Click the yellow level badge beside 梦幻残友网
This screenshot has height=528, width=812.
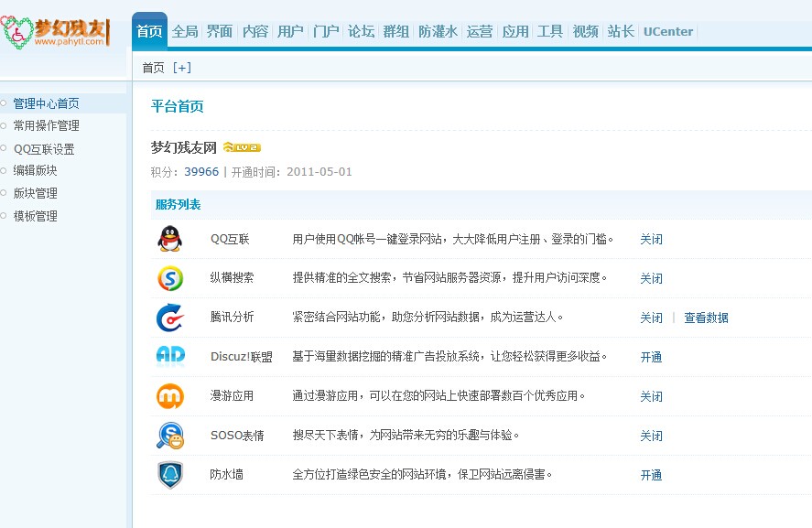point(242,147)
